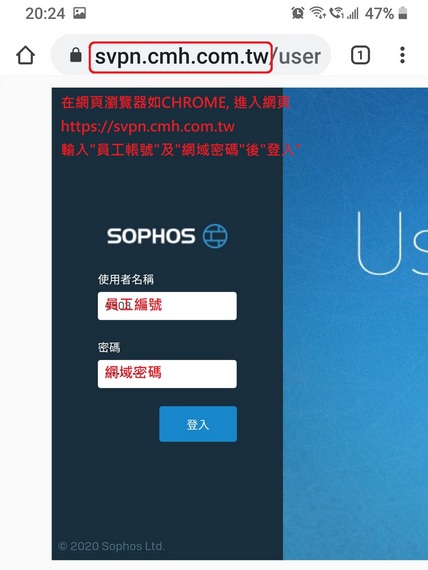Tap the alarm clock status bar icon
The image size is (428, 570).
tap(297, 13)
